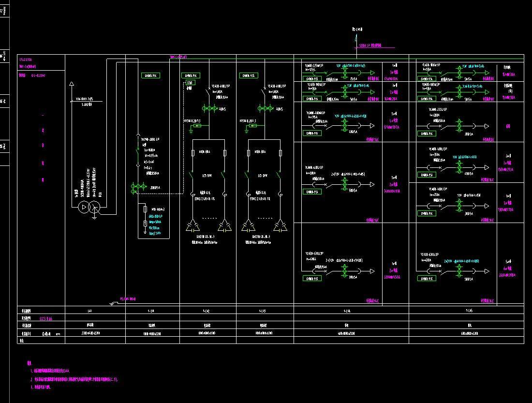Click the surge arrester symbol in the 1-LV2 column
Viewport: 532px width, 403px height.
[x=197, y=126]
